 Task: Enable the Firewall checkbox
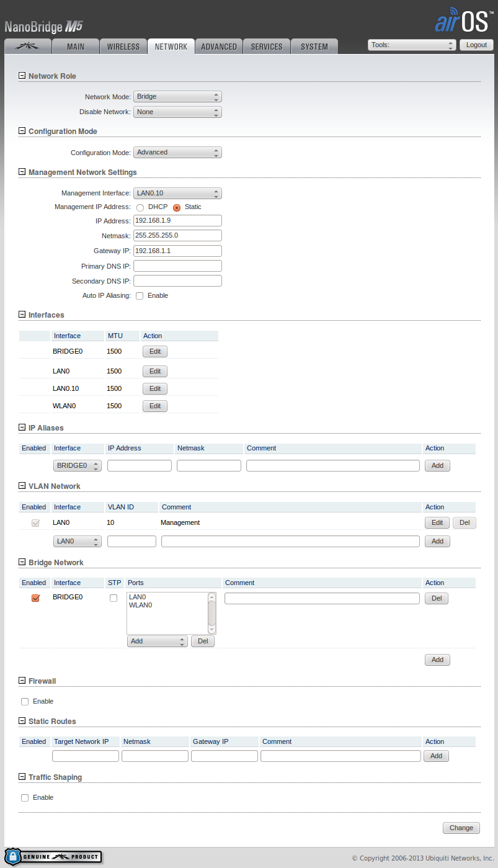(x=25, y=702)
